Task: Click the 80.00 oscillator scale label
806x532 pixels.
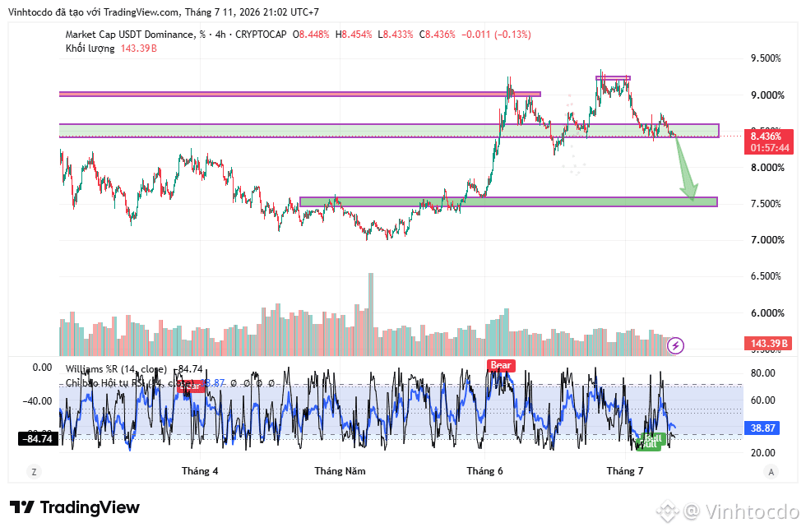Action: click(763, 373)
